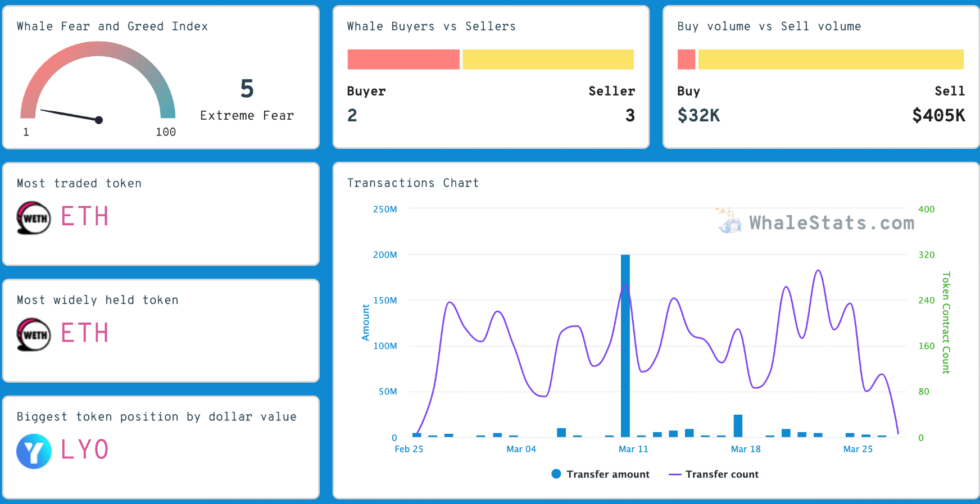Viewport: 980px width, 504px height.
Task: Click 'Biggest token position by dollar value' heading
Action: pyautogui.click(x=157, y=416)
